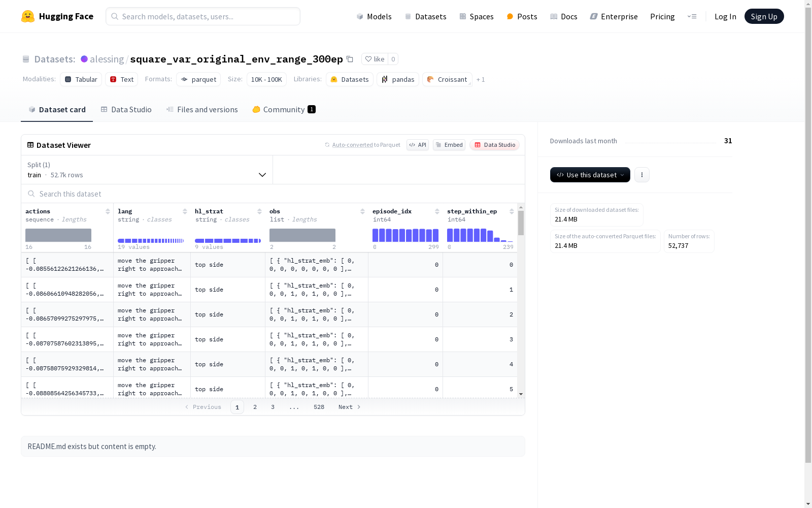Open the Pricing page
812x508 pixels.
coord(662,16)
